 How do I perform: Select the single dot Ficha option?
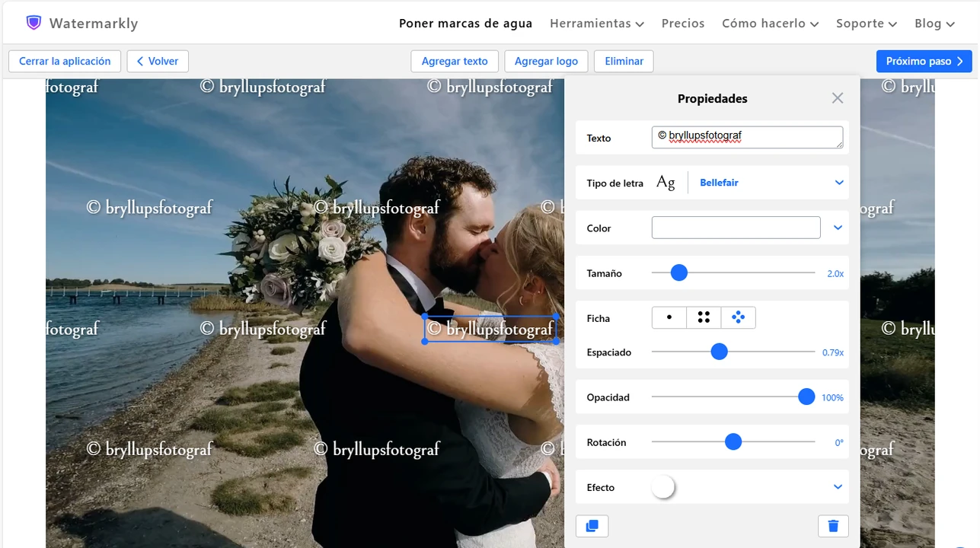[669, 318]
